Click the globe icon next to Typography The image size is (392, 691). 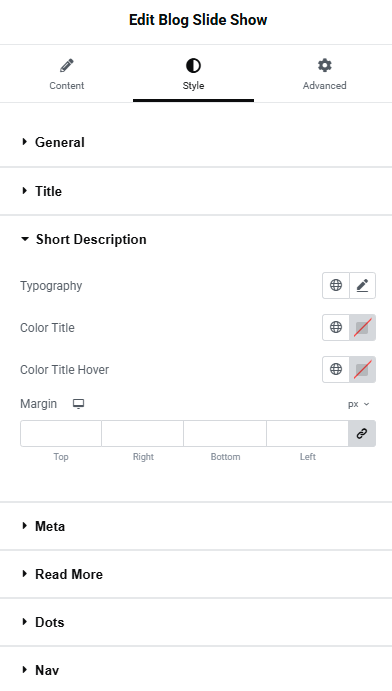pyautogui.click(x=336, y=286)
